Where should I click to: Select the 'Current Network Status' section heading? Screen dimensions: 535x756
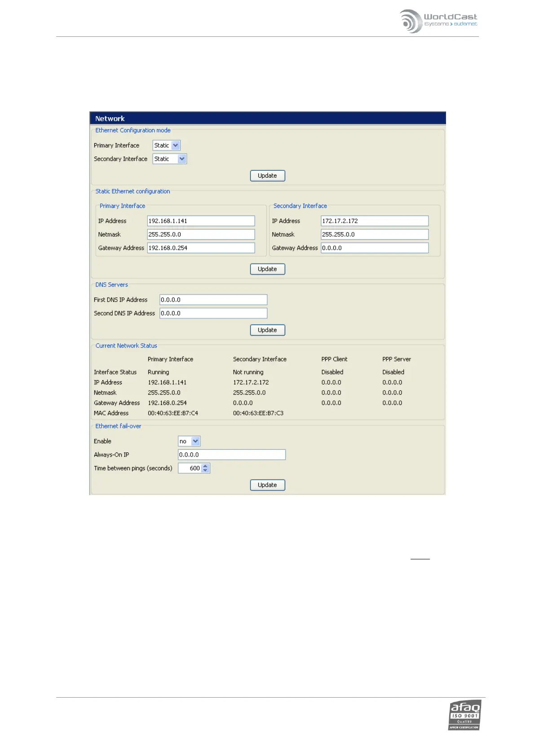[126, 346]
